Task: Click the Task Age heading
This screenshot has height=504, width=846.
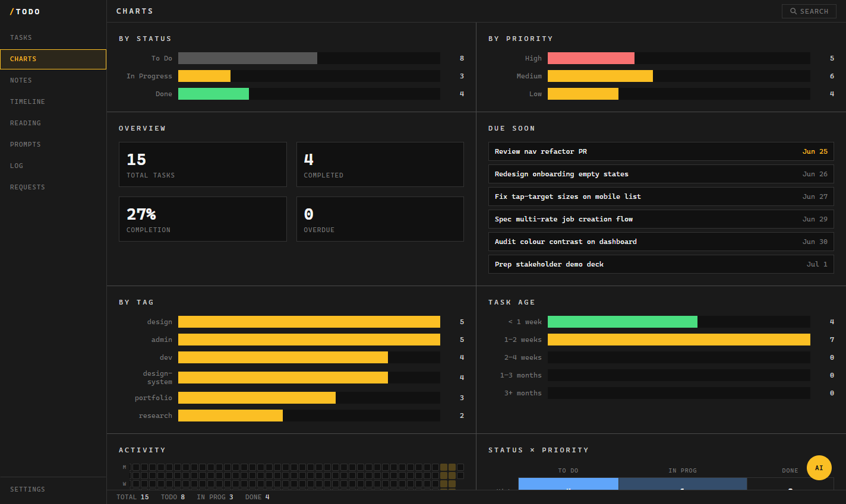Action: click(512, 302)
